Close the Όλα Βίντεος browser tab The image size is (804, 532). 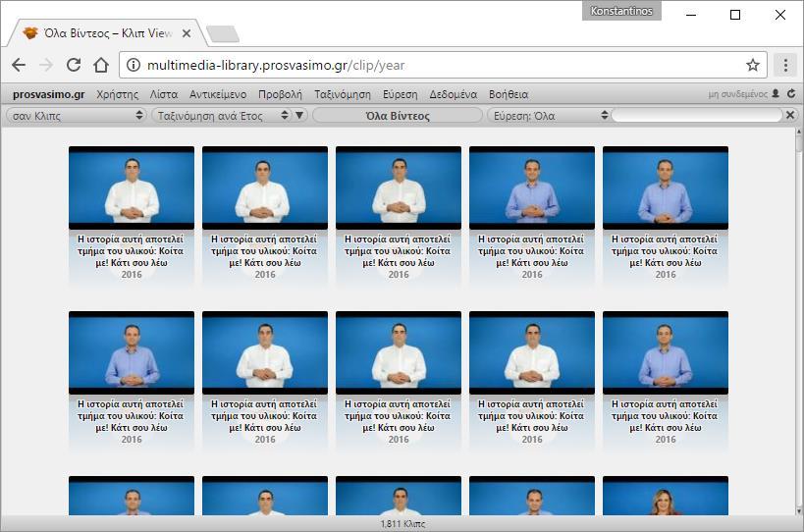pyautogui.click(x=187, y=33)
